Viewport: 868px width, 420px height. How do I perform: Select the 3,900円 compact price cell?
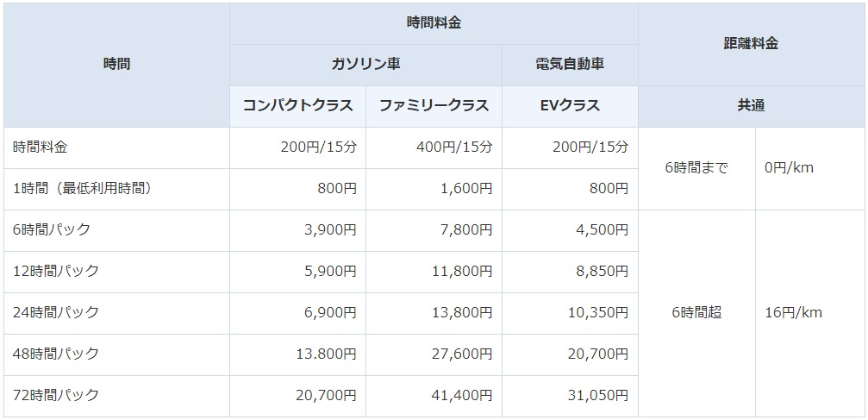298,230
